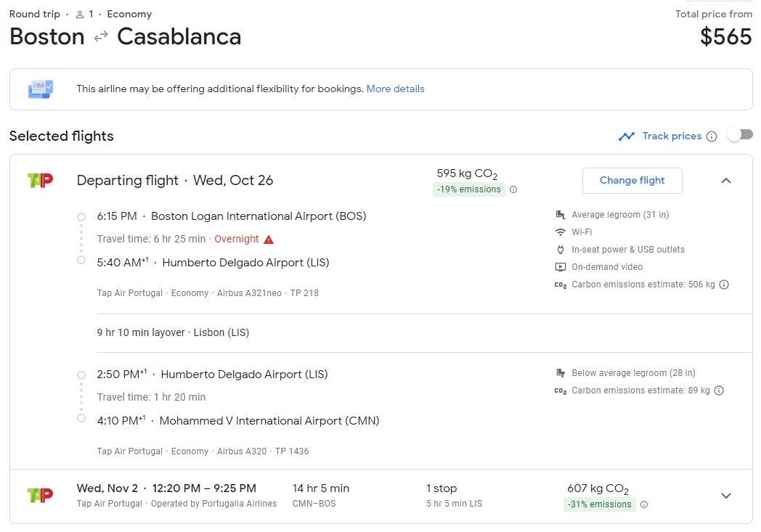
Task: Click info icon next to 506 kg estimate
Action: click(x=724, y=285)
